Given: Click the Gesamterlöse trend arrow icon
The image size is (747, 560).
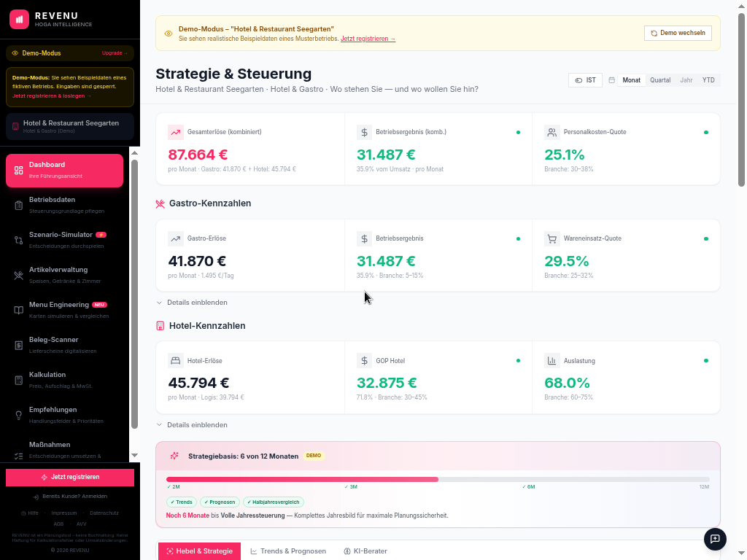Looking at the screenshot, I should pyautogui.click(x=175, y=132).
